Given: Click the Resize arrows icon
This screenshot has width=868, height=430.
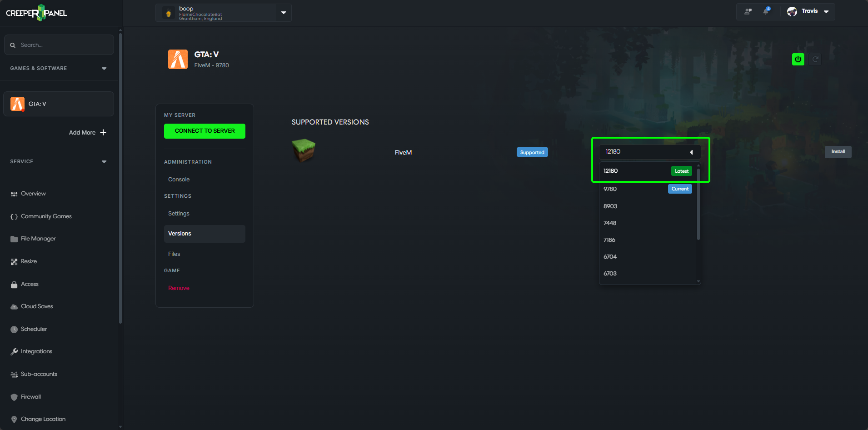Looking at the screenshot, I should [x=14, y=262].
